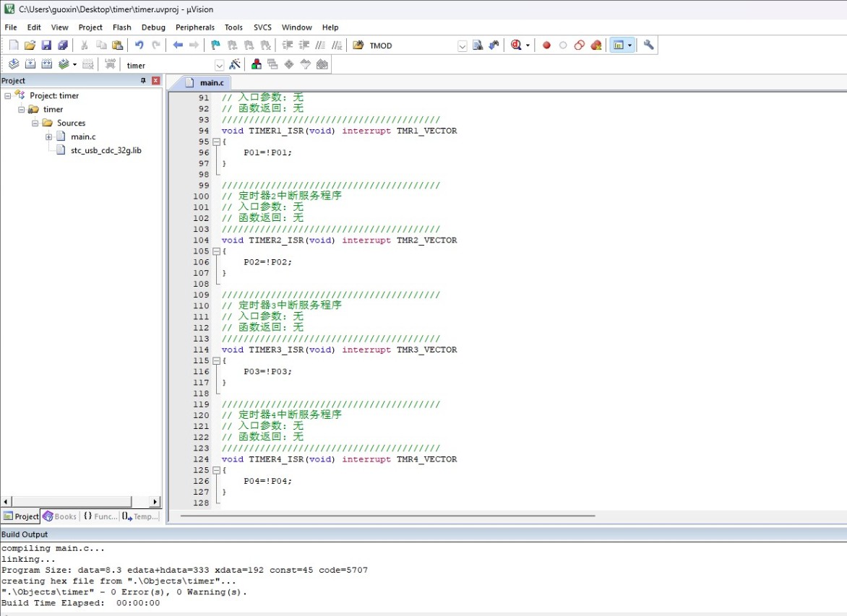Screen dimensions: 847x616
Task: Kill all breakpoints icon
Action: [596, 45]
